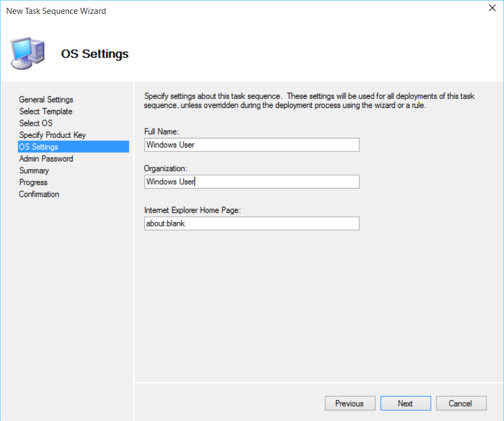Close the New Task Sequence Wizard window
The height and width of the screenshot is (421, 504).
pyautogui.click(x=492, y=8)
